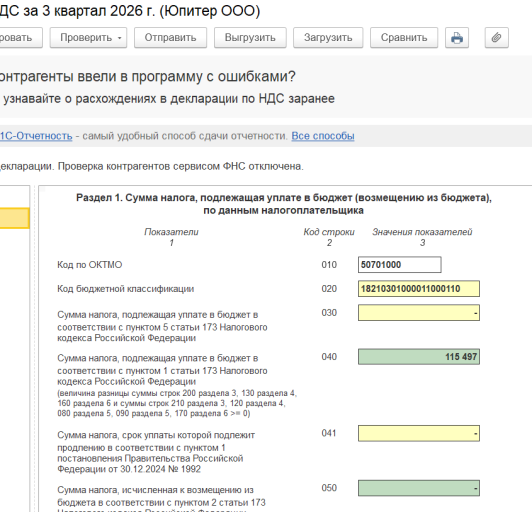This screenshot has width=532, height=512.
Task: Click the Раздел 1 section heading
Action: 284,204
